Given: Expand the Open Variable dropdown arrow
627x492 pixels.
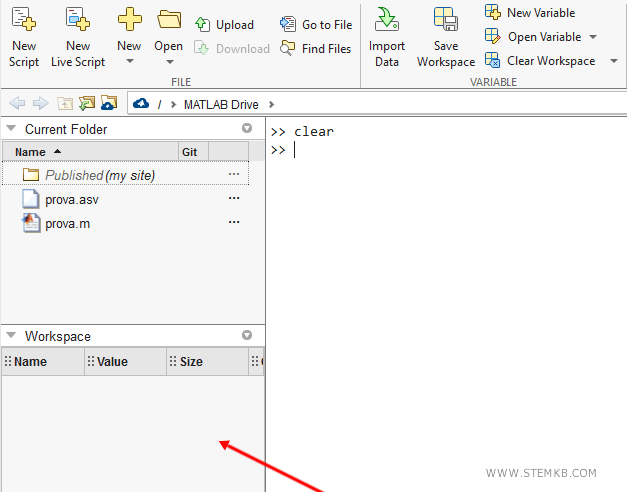Looking at the screenshot, I should [592, 37].
